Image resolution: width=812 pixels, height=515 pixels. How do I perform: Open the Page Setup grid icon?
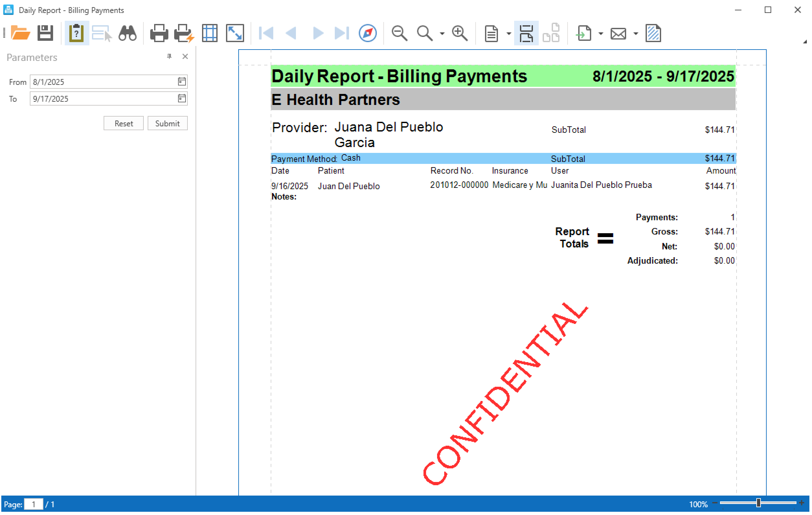[x=209, y=33]
